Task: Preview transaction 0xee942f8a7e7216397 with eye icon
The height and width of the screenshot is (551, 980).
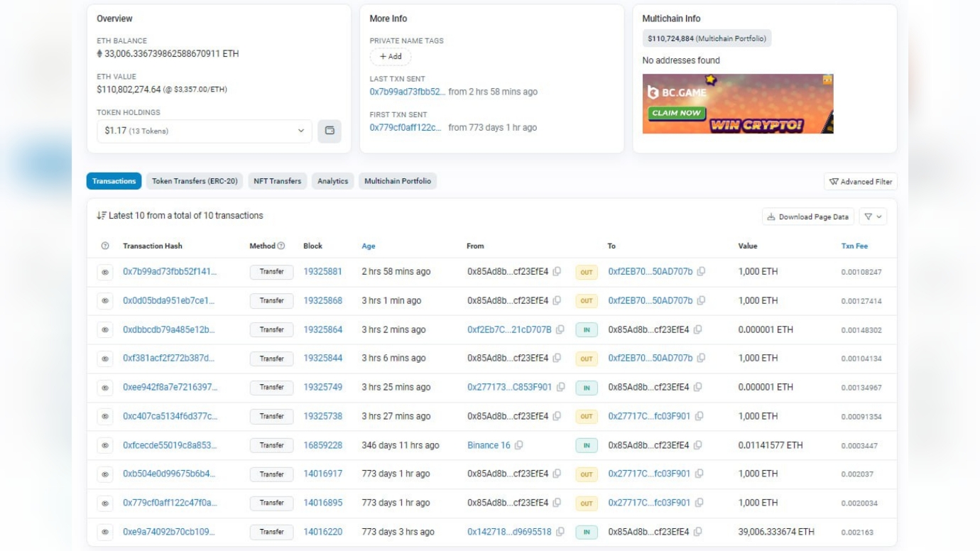Action: click(x=105, y=388)
